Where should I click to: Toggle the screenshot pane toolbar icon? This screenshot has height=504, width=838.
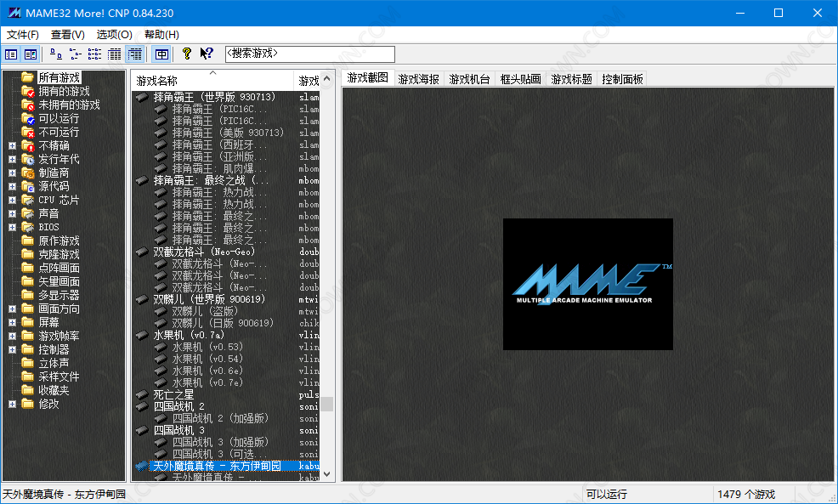pos(31,54)
